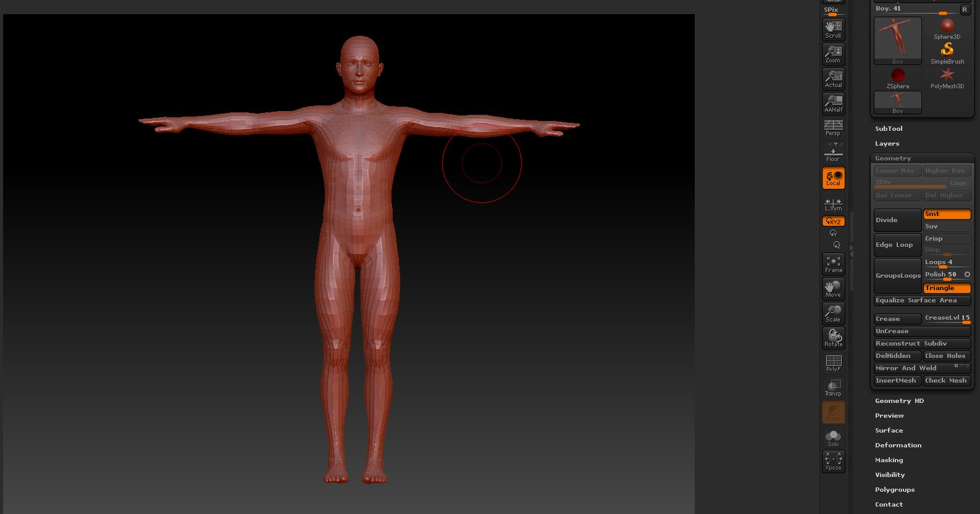
Task: Select the small Boy thumbnail below ZSphere
Action: tap(898, 102)
